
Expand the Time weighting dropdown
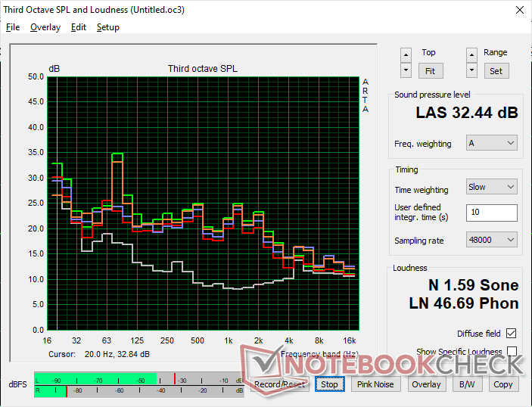point(491,187)
